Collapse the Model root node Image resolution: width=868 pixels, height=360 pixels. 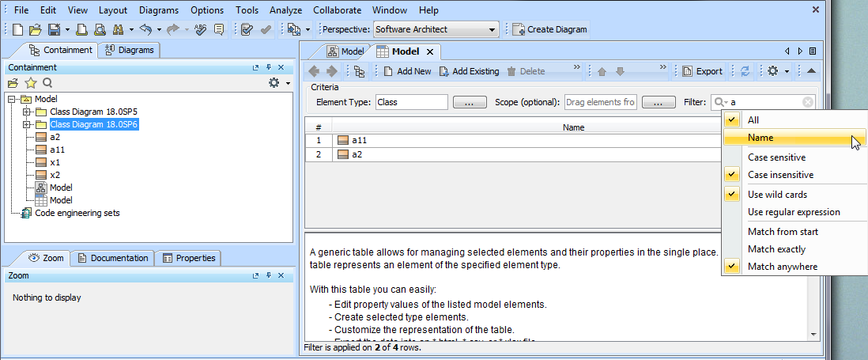pos(12,99)
